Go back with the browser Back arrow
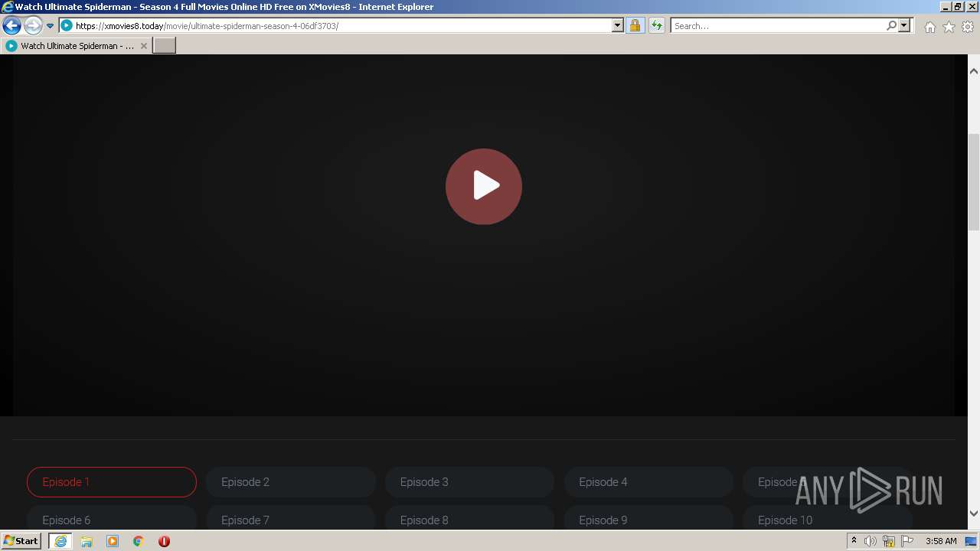 [11, 26]
